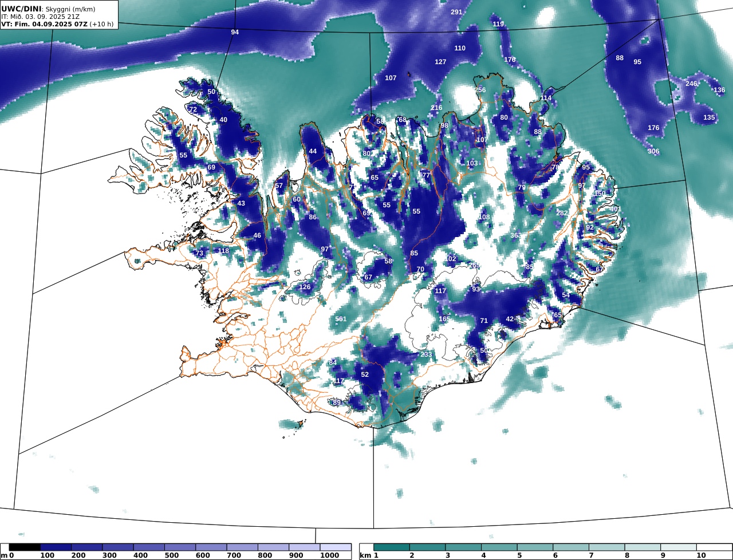
Task: Select the 5–6 km teal legend swatch
Action: pos(535,547)
